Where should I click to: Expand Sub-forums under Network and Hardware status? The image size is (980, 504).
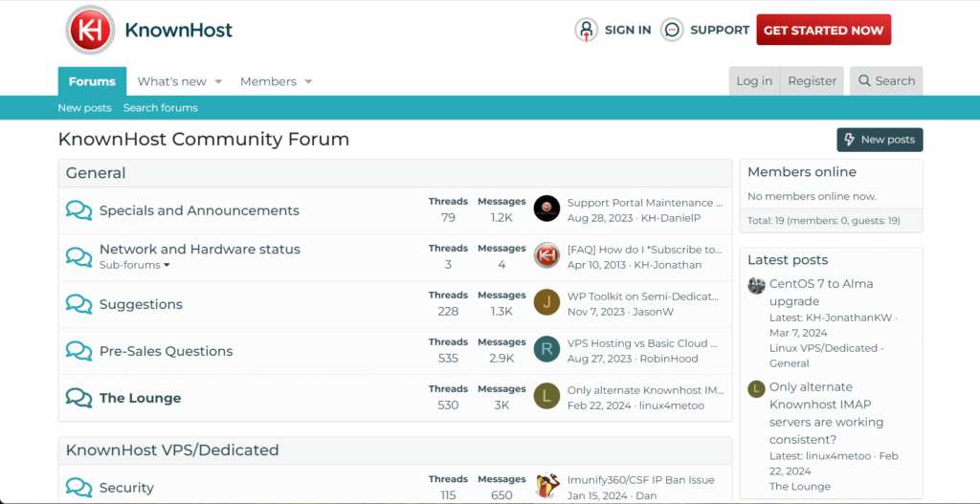[x=134, y=265]
